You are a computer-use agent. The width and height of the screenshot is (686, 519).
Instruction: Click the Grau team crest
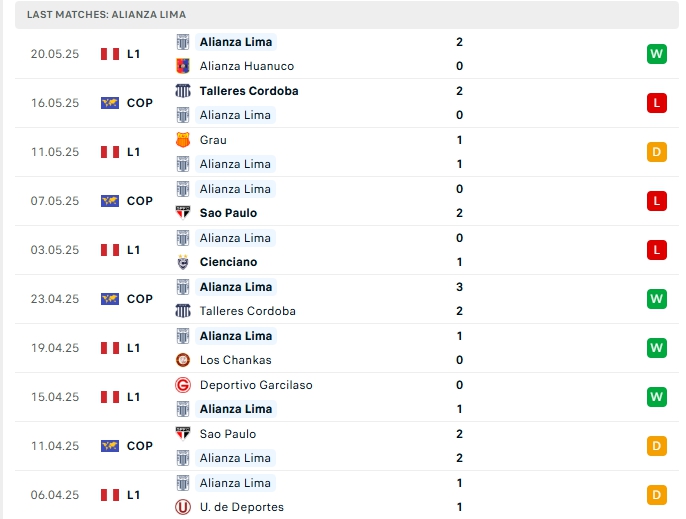183,140
